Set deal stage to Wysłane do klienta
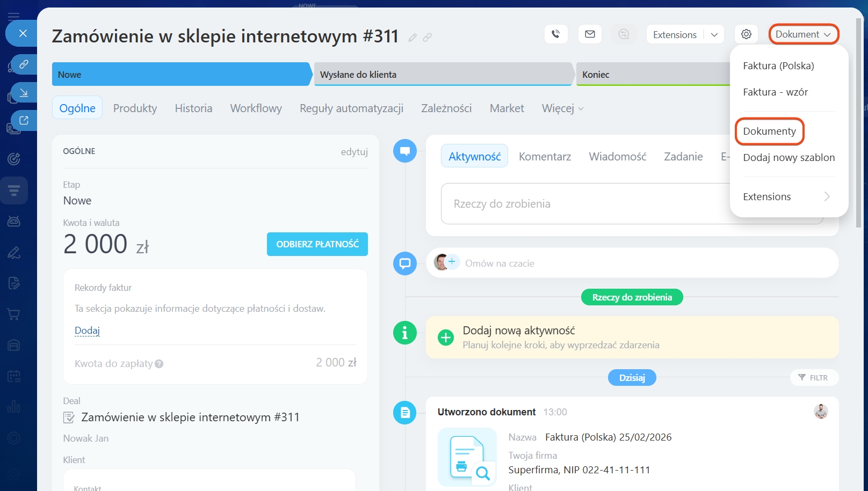 point(443,74)
